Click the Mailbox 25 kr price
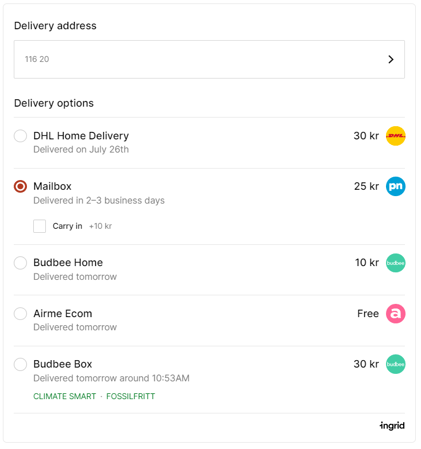421x449 pixels. point(366,186)
